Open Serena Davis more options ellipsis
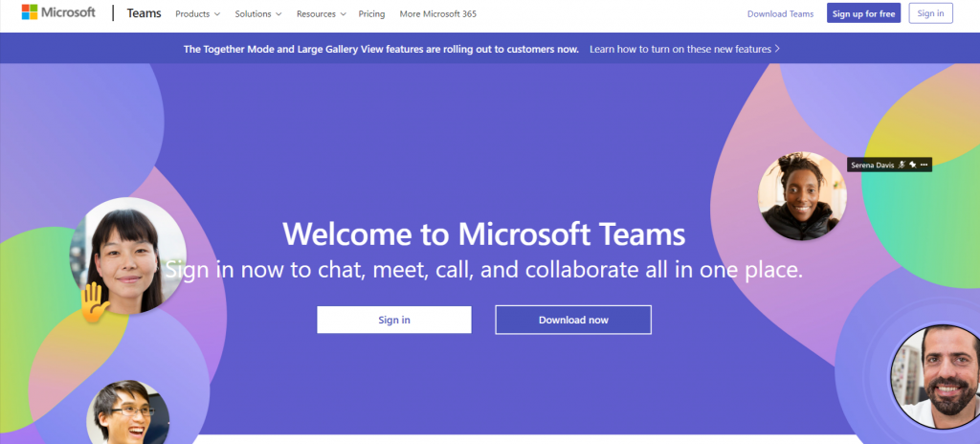This screenshot has height=444, width=980. click(x=924, y=166)
